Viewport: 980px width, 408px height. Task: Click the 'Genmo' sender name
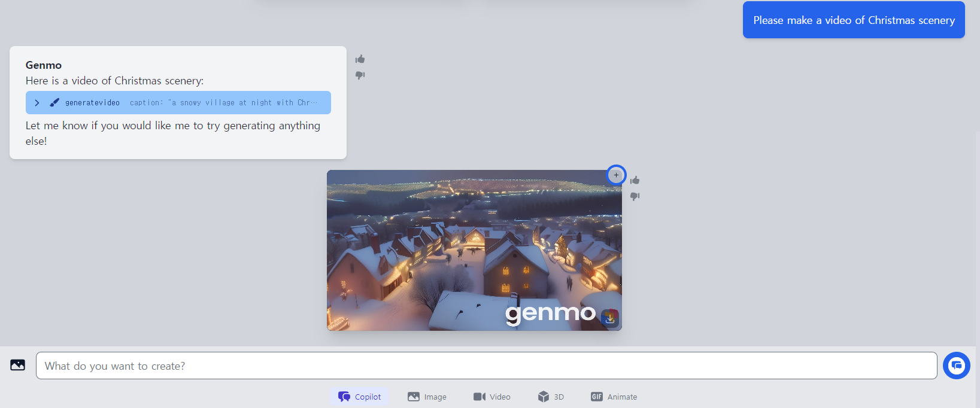click(44, 65)
